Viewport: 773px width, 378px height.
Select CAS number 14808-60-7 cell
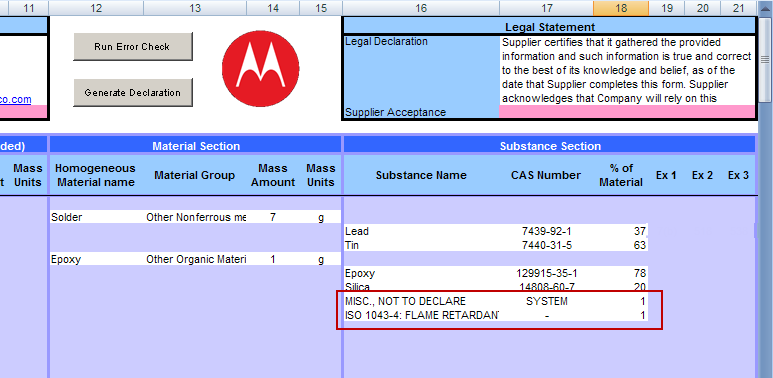coord(546,287)
